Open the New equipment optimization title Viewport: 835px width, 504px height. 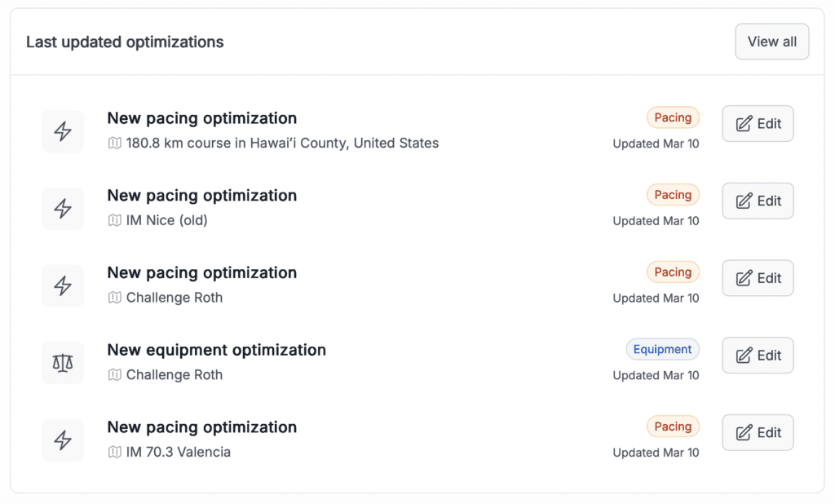click(x=217, y=350)
